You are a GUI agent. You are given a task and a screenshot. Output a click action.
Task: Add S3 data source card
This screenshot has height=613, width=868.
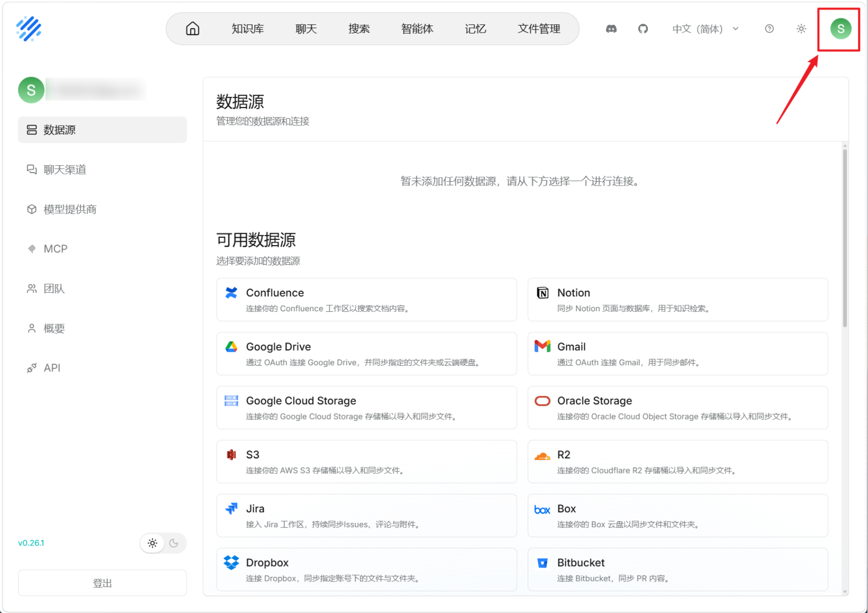[x=367, y=462]
